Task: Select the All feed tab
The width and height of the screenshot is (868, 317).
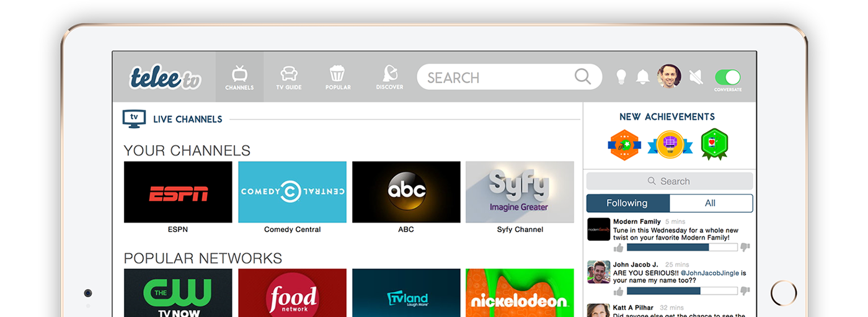Action: (711, 203)
